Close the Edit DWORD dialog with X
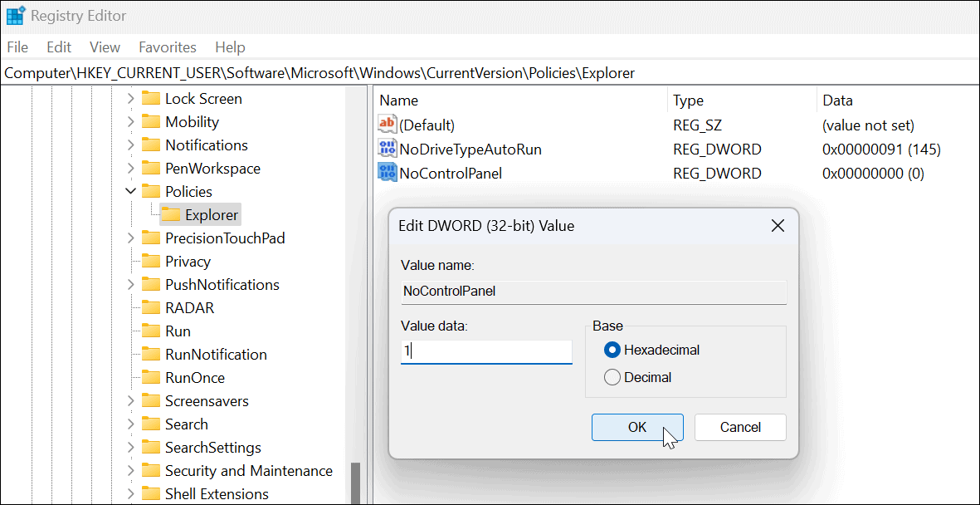 [778, 226]
